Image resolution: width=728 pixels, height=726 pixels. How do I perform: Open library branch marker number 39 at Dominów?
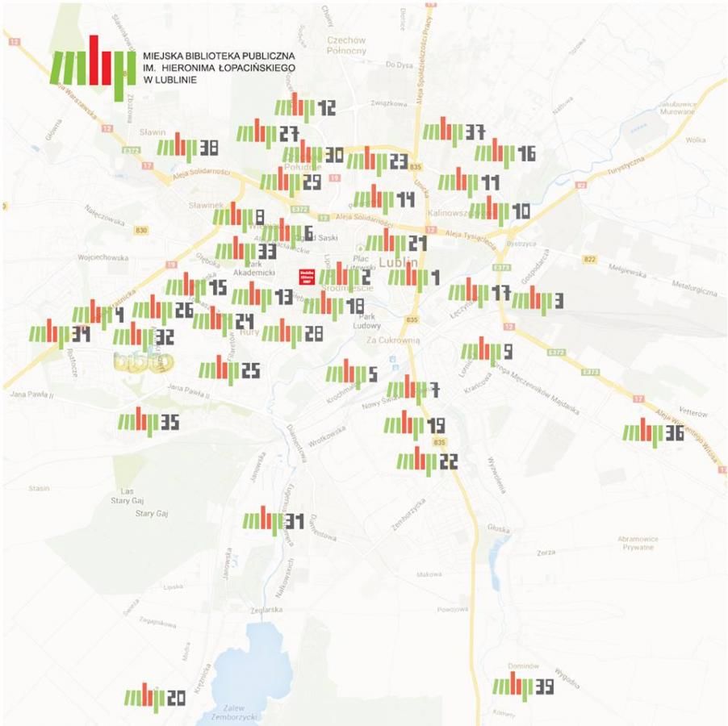[x=523, y=687]
